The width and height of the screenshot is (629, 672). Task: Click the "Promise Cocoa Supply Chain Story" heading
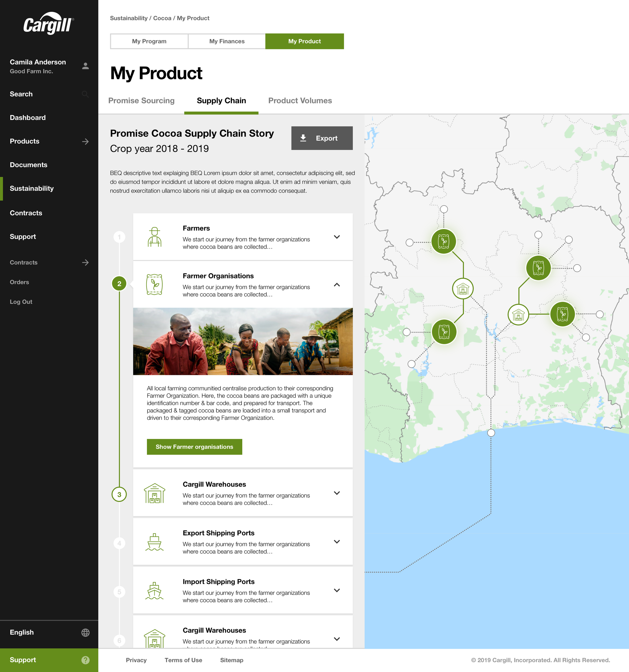(x=192, y=133)
